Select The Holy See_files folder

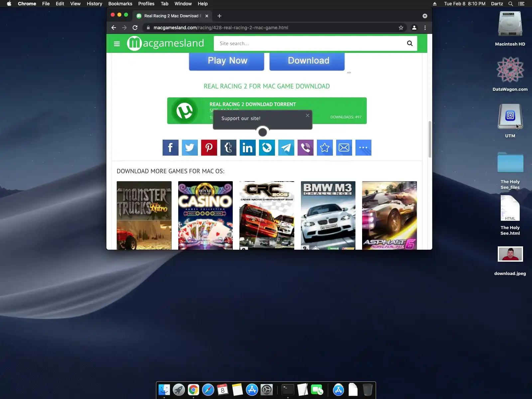510,171
